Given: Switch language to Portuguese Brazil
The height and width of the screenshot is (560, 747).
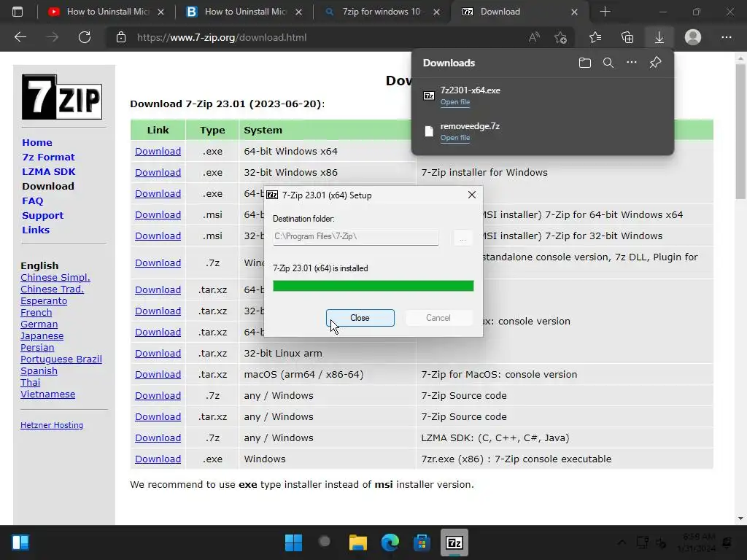Looking at the screenshot, I should 61,359.
